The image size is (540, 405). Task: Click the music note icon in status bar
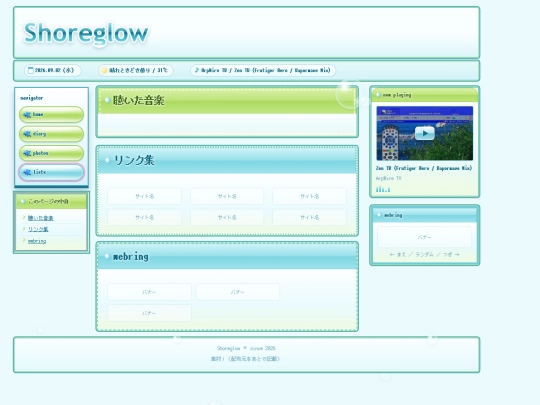(x=197, y=70)
